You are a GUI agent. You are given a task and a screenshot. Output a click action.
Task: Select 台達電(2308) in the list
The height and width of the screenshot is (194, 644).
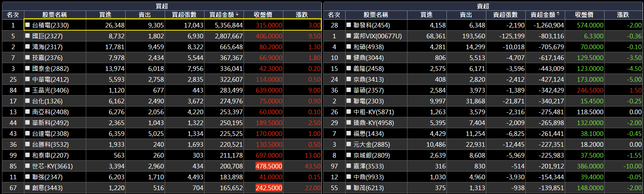(x=50, y=134)
